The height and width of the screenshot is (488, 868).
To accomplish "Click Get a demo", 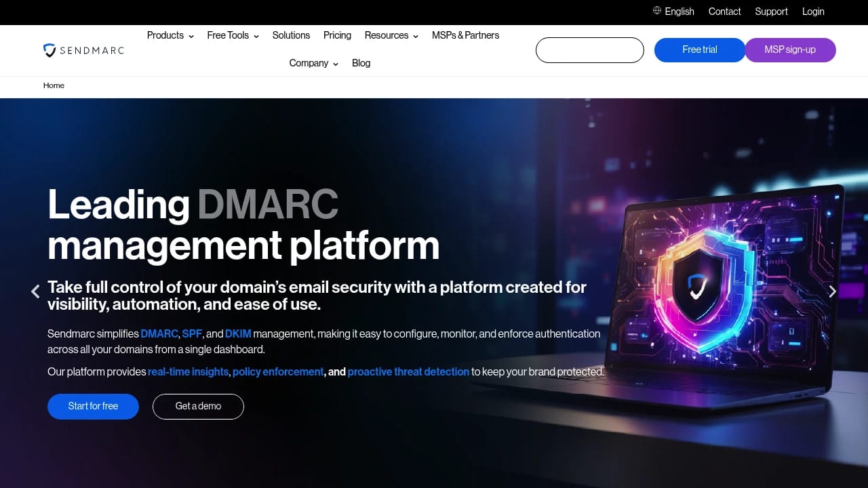I will [198, 406].
